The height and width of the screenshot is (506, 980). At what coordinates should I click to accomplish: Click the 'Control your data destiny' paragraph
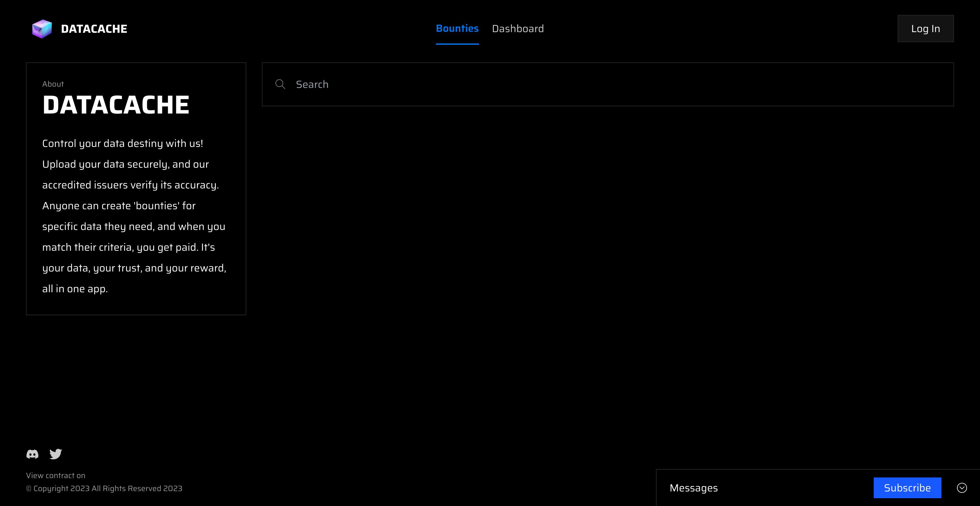tap(134, 216)
